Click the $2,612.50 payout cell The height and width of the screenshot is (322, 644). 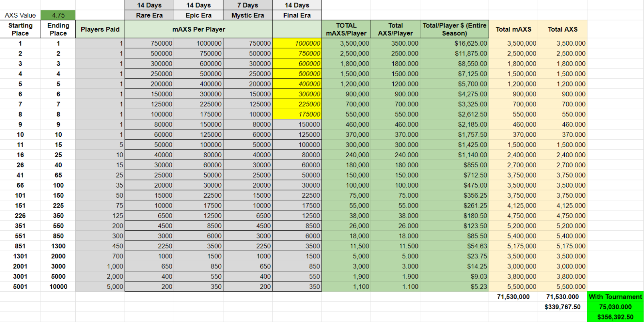pyautogui.click(x=455, y=114)
